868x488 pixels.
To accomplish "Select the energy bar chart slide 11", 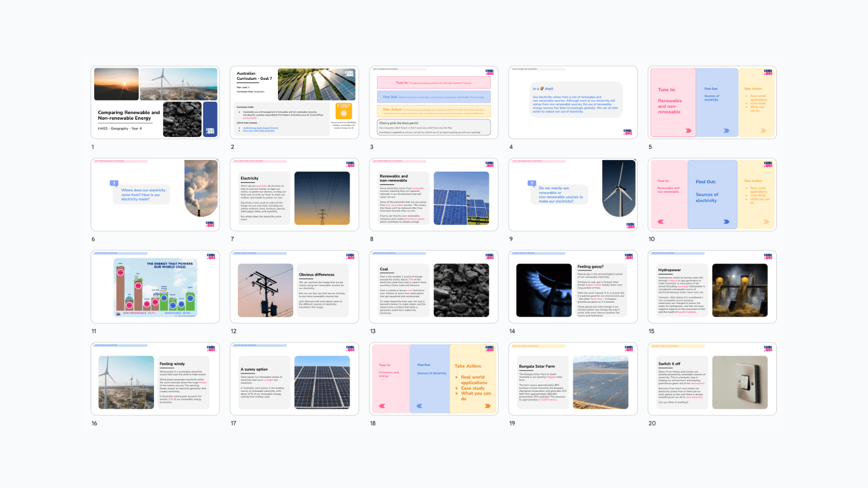I will click(x=155, y=287).
